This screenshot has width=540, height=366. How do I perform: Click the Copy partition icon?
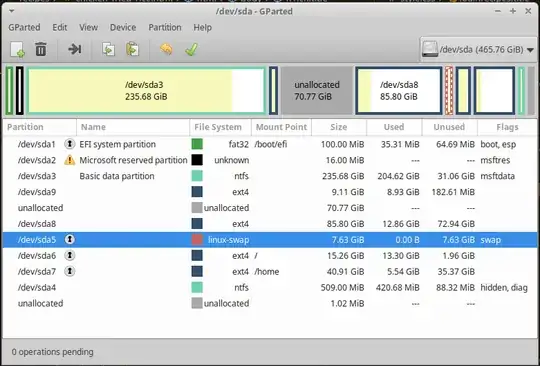pyautogui.click(x=108, y=50)
